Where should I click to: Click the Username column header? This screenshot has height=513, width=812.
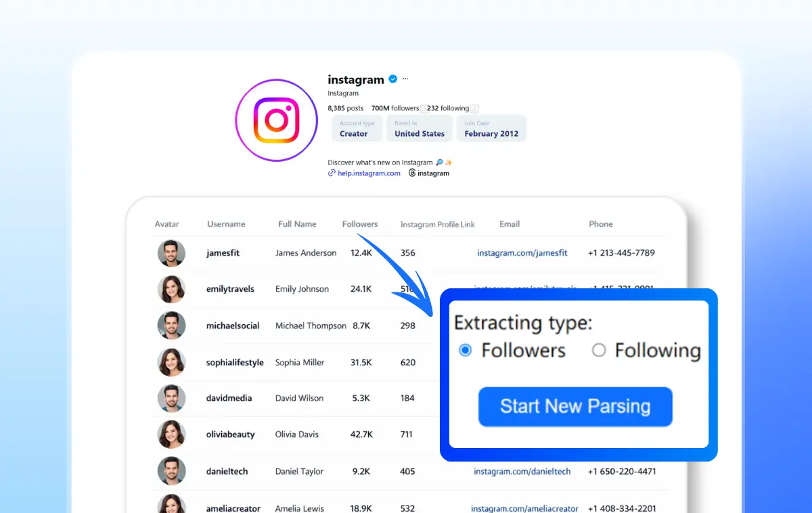pos(226,224)
